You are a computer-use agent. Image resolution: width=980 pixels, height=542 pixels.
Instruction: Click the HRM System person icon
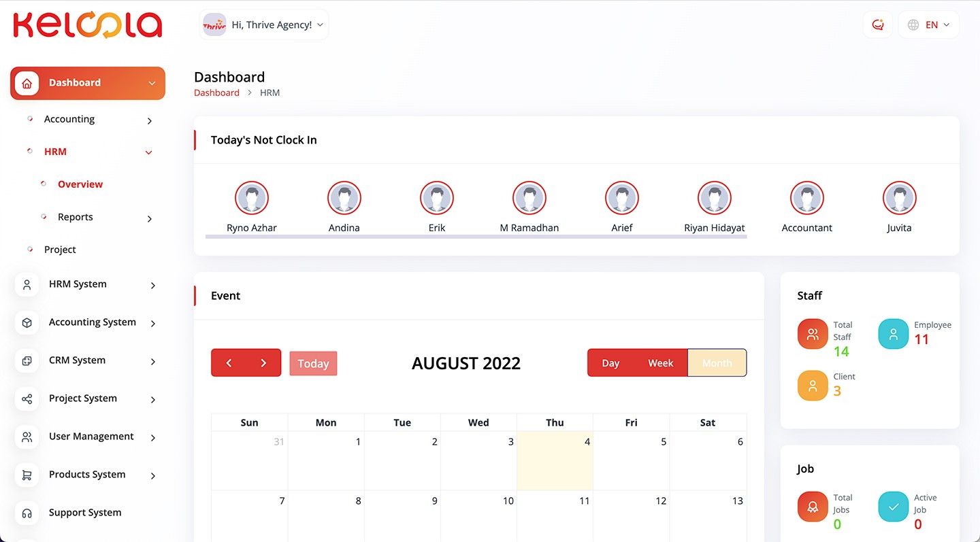27,285
